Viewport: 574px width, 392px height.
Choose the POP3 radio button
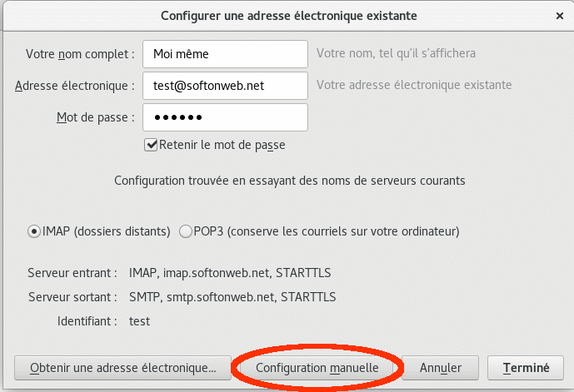(x=186, y=231)
